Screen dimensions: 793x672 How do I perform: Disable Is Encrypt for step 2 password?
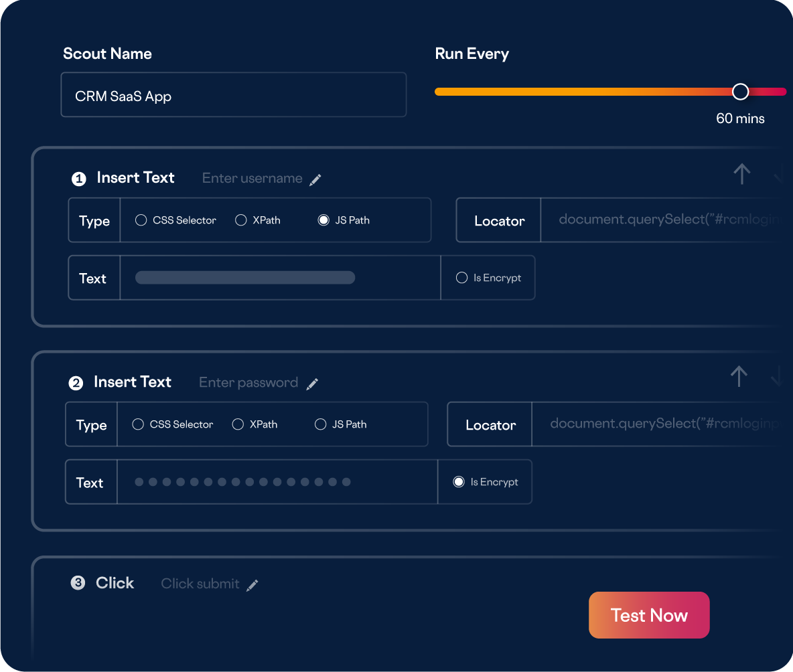459,482
